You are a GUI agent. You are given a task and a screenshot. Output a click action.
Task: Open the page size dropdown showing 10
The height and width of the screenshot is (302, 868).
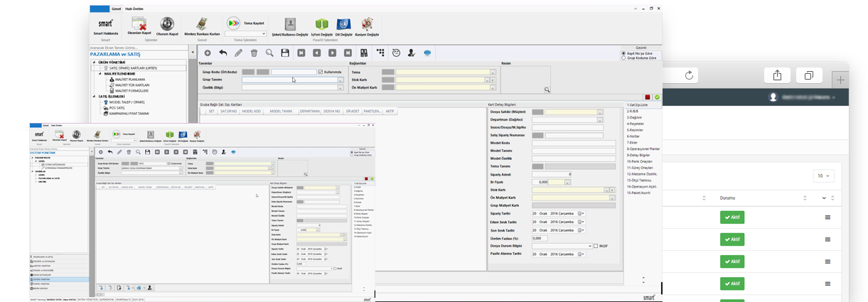(x=823, y=175)
